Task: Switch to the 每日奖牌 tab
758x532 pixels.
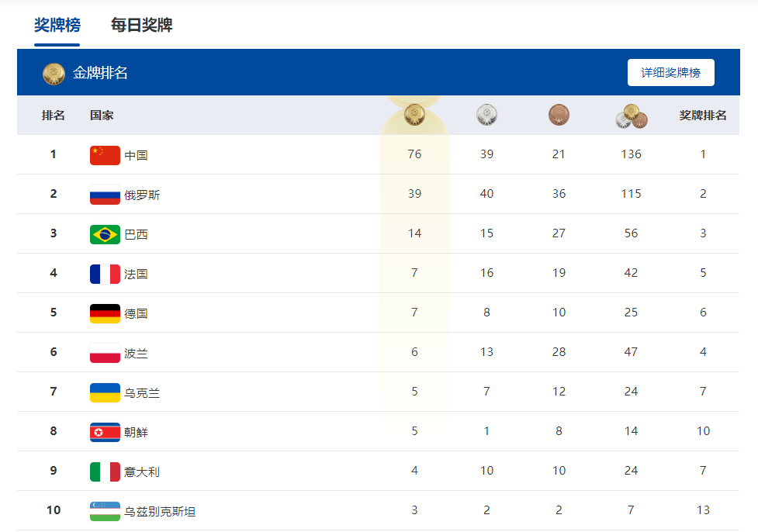Action: (x=141, y=25)
